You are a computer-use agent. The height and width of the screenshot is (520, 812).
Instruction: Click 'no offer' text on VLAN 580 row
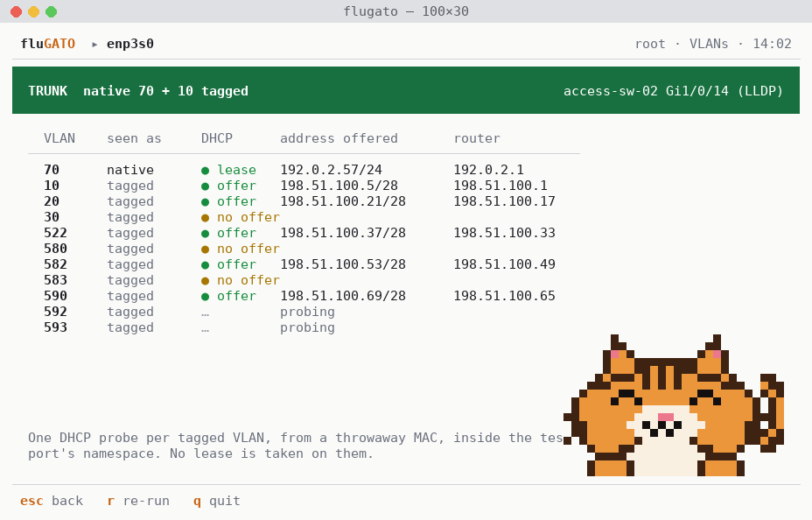tap(248, 249)
